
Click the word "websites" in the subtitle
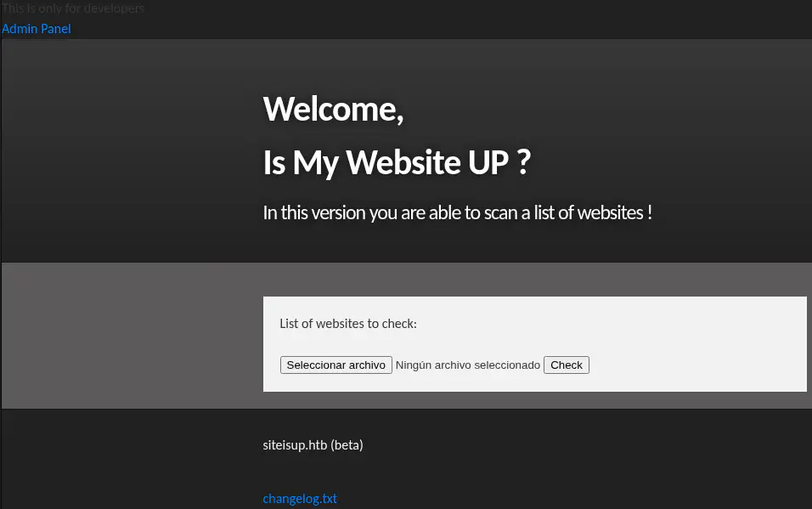pos(609,212)
